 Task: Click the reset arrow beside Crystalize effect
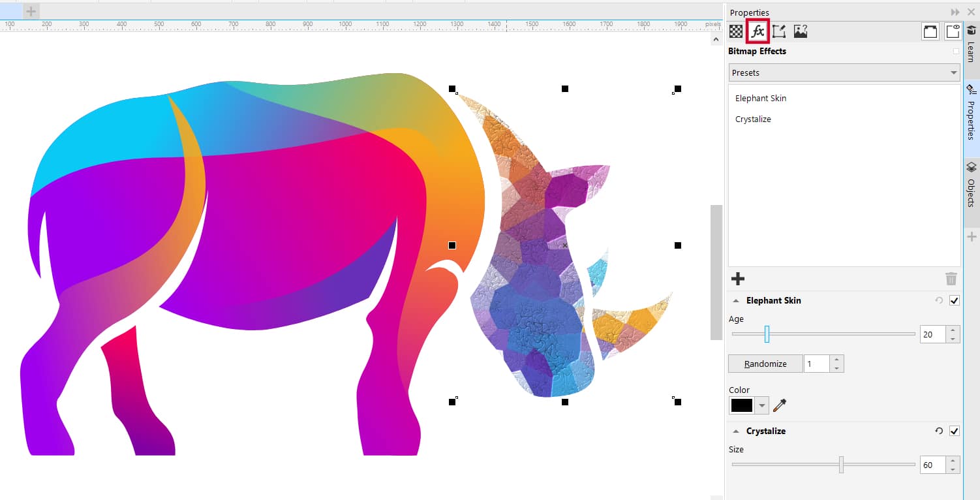[x=939, y=431]
